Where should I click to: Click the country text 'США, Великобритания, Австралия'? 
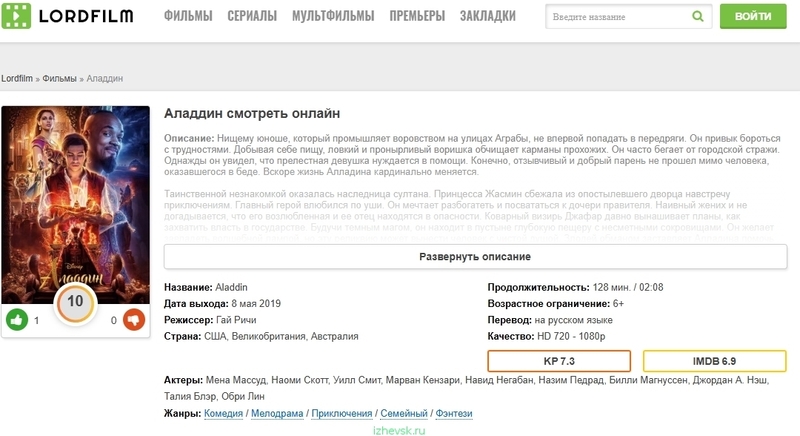(x=281, y=336)
